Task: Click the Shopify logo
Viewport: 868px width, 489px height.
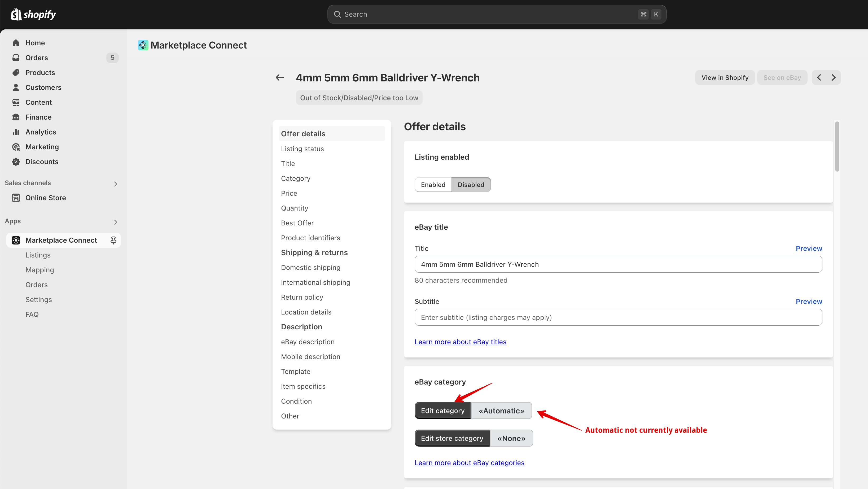Action: click(33, 14)
